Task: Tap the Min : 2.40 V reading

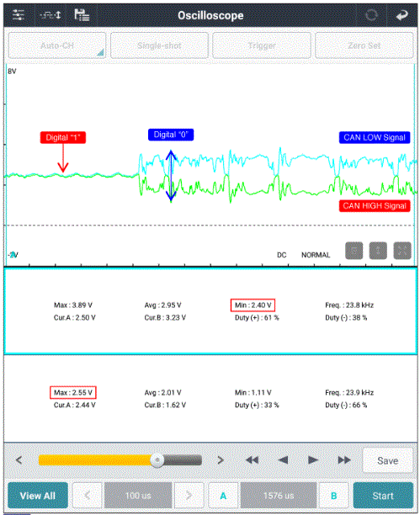Action: click(x=253, y=305)
